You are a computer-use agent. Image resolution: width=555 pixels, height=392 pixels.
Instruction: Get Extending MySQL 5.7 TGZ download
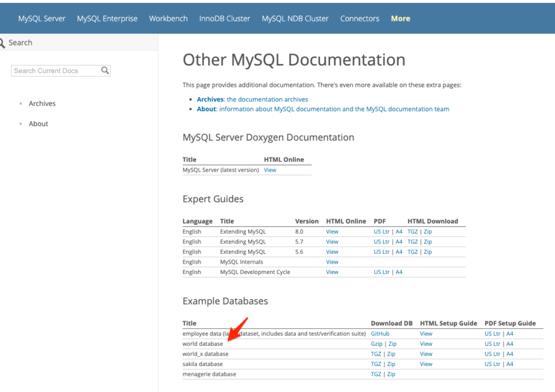tap(412, 242)
